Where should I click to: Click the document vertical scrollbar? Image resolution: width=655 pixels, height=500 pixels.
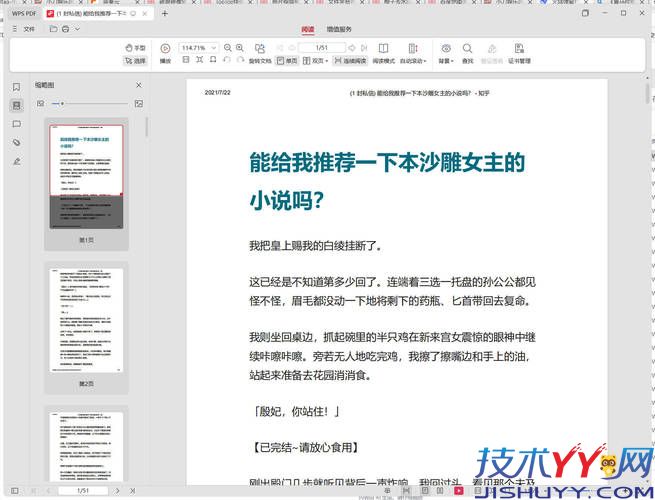(648, 93)
